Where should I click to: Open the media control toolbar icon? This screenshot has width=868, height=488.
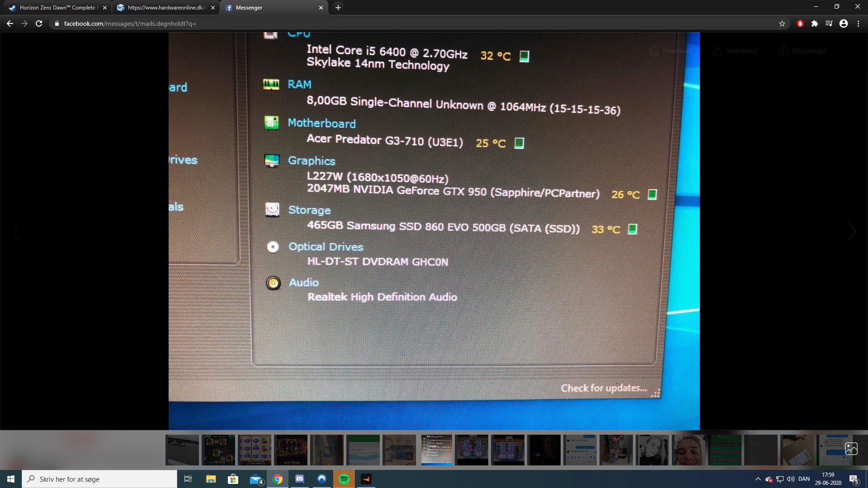click(x=829, y=23)
